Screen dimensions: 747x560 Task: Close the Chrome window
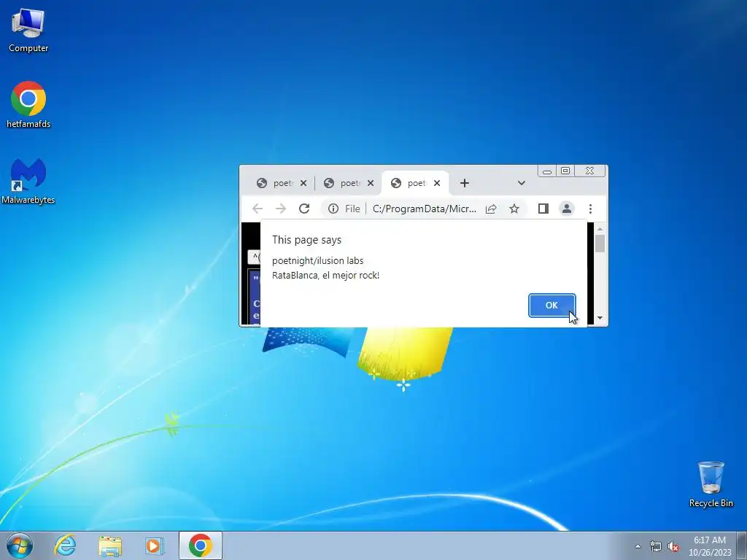click(589, 171)
